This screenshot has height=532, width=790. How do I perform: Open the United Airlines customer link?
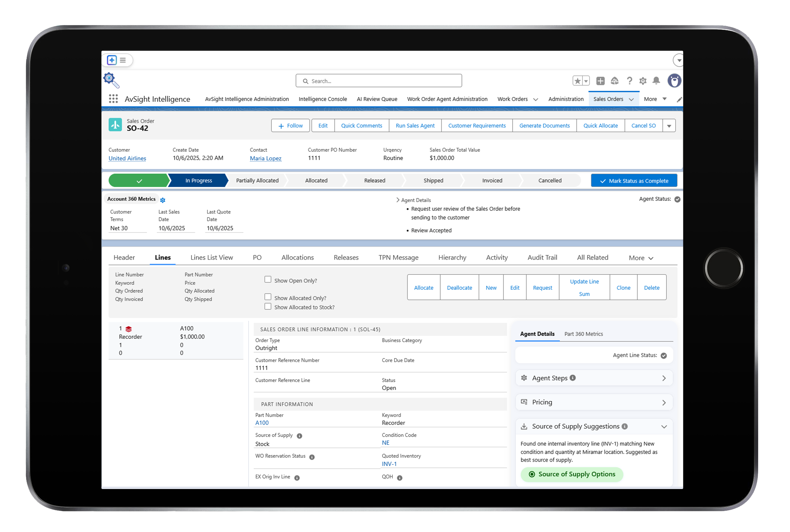coord(127,158)
